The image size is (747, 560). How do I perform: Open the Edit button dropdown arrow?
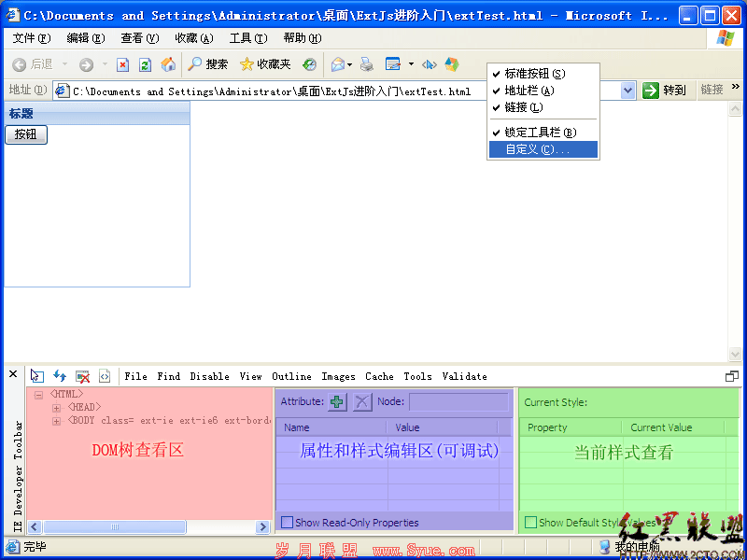[411, 64]
